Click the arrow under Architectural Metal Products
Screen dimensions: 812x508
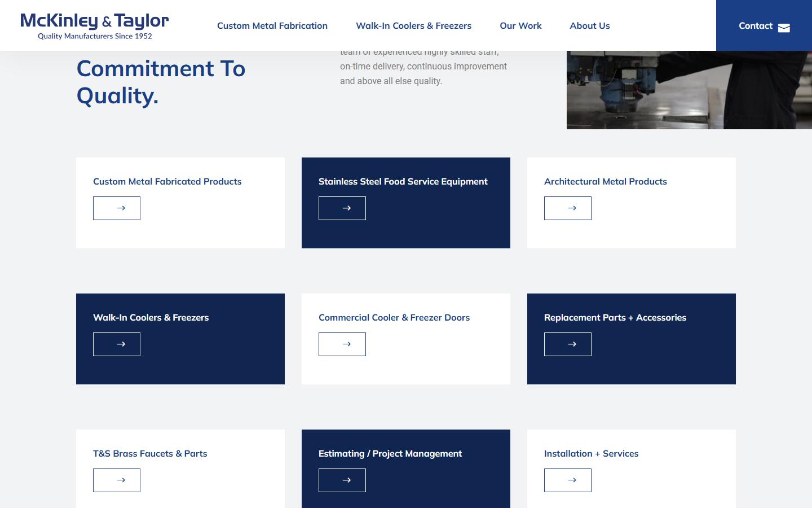[568, 208]
